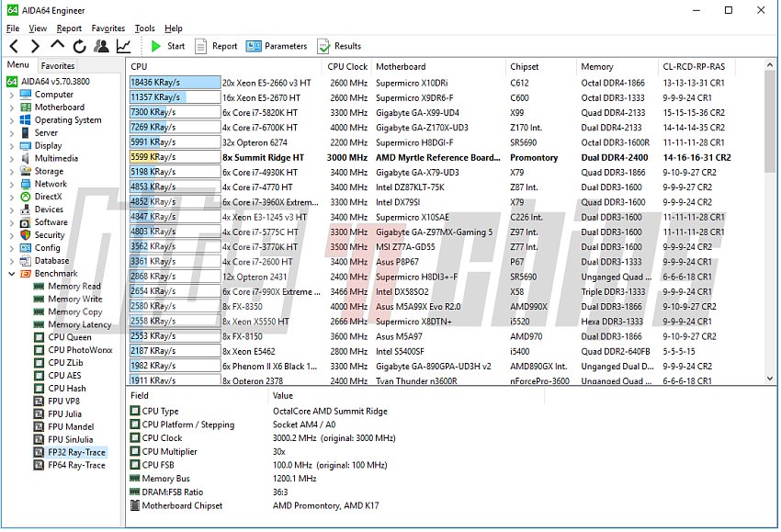Click the Display icon in the tree
The height and width of the screenshot is (532, 781).
(x=26, y=145)
